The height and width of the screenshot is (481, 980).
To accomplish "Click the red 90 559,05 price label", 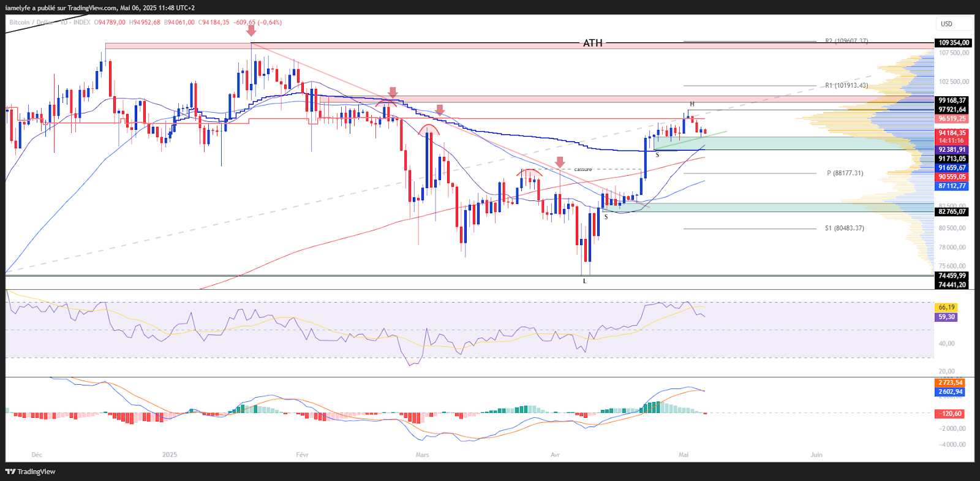I will click(952, 177).
